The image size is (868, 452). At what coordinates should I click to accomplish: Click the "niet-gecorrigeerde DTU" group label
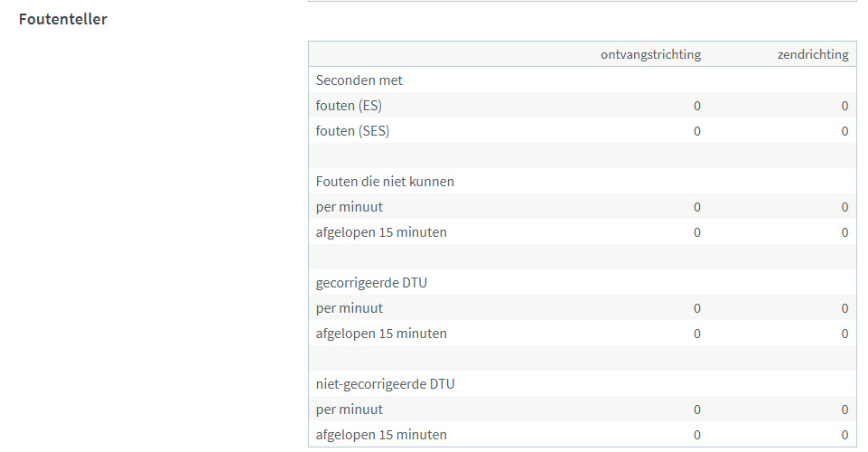point(385,384)
